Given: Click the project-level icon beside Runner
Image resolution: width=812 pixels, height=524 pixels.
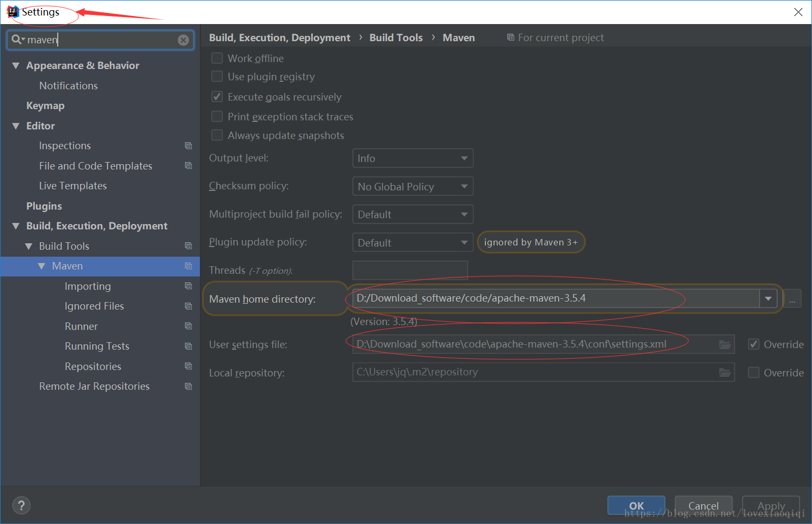Looking at the screenshot, I should tap(188, 326).
